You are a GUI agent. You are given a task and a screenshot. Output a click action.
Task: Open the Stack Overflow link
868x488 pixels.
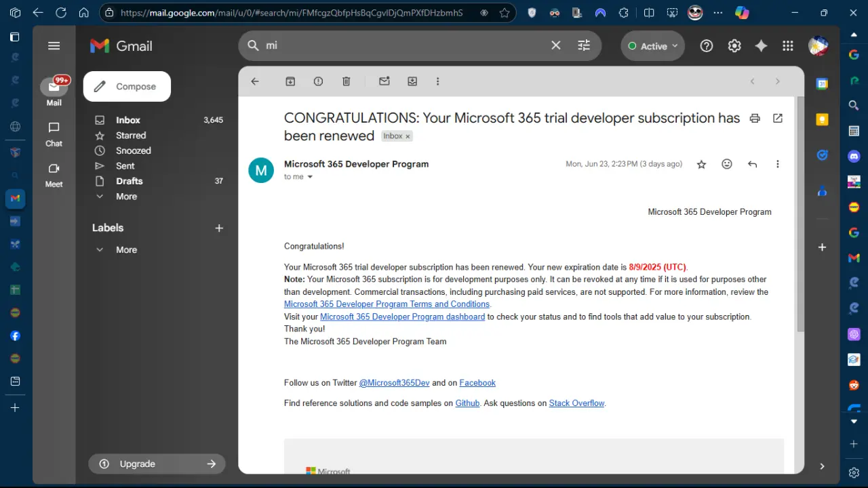point(576,403)
